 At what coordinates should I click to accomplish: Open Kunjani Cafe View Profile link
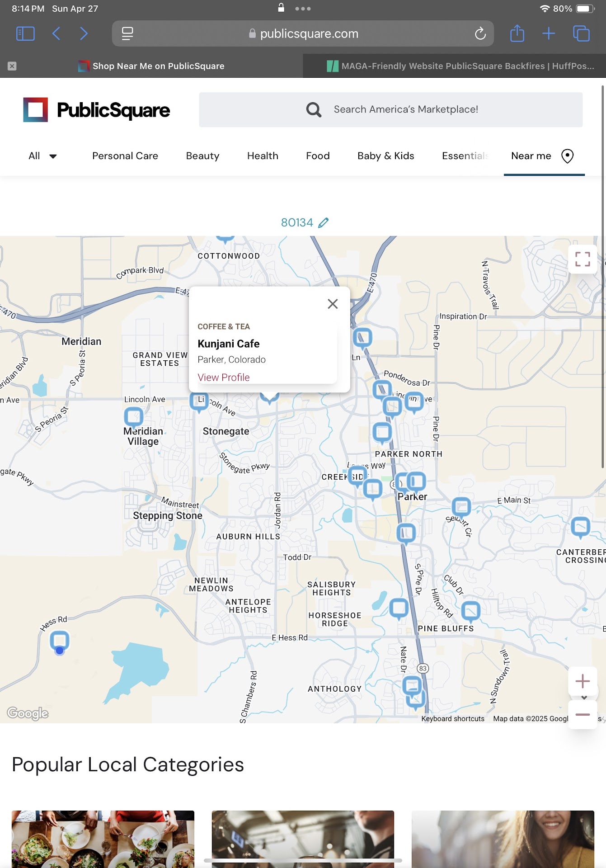[224, 377]
